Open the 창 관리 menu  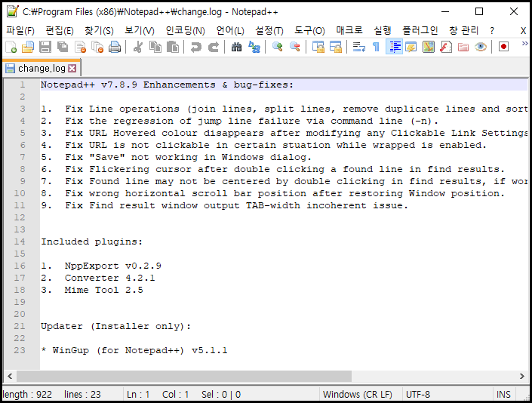[x=463, y=30]
